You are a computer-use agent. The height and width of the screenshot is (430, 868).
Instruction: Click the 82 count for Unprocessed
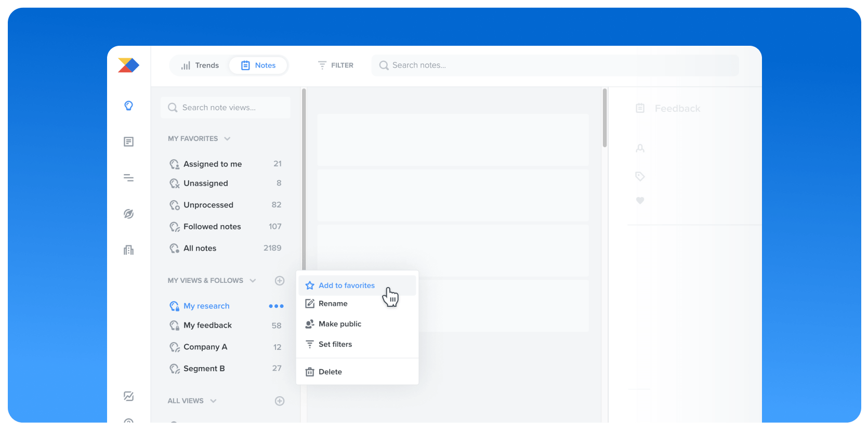click(277, 205)
